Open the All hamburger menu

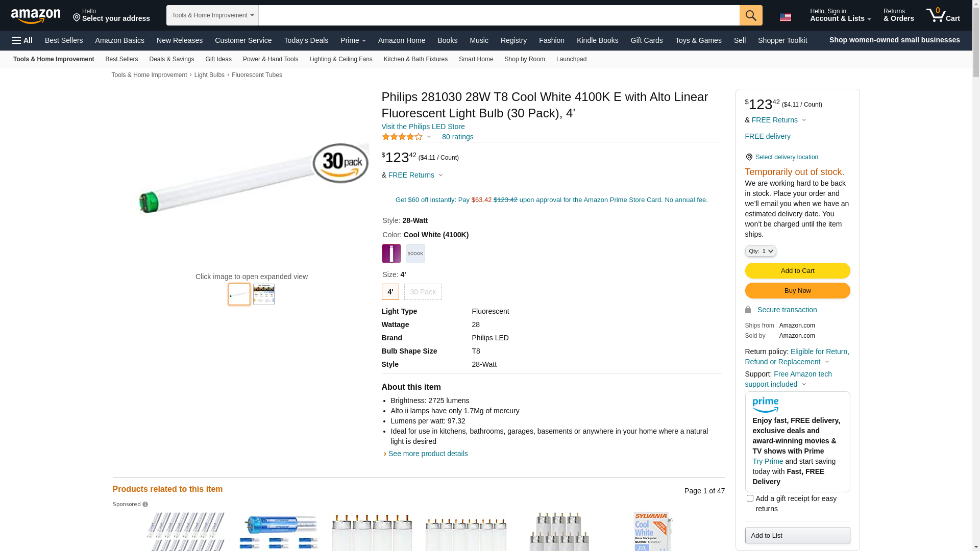[x=22, y=40]
